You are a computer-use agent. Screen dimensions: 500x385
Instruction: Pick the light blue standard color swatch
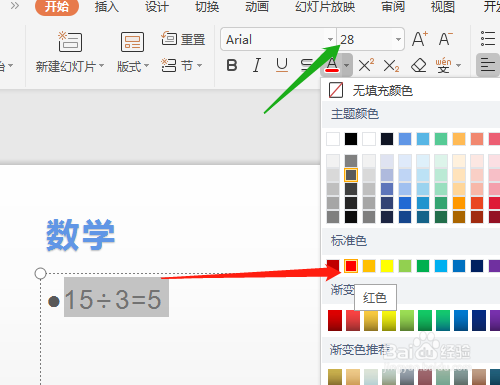(x=441, y=266)
